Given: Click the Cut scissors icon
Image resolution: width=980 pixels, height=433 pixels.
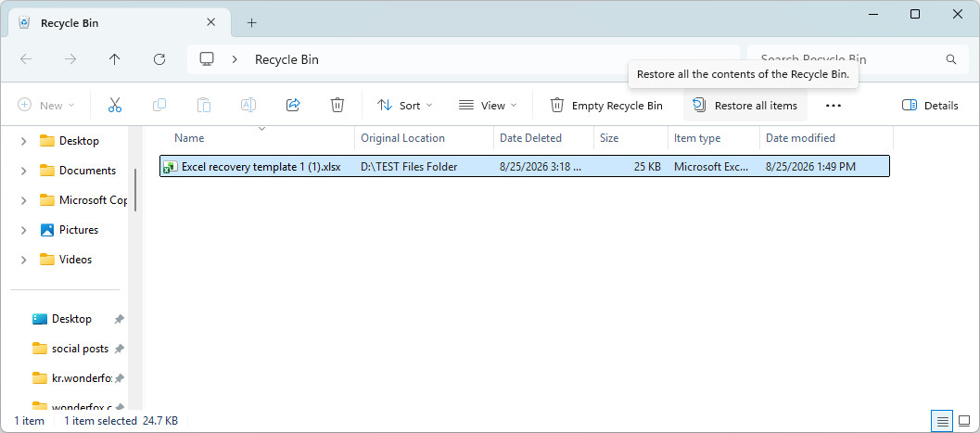Looking at the screenshot, I should (114, 105).
